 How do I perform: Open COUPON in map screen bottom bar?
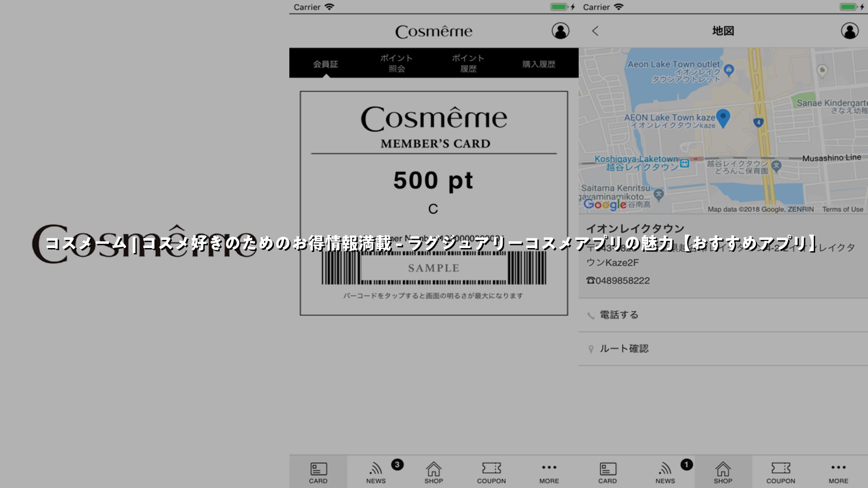781,473
